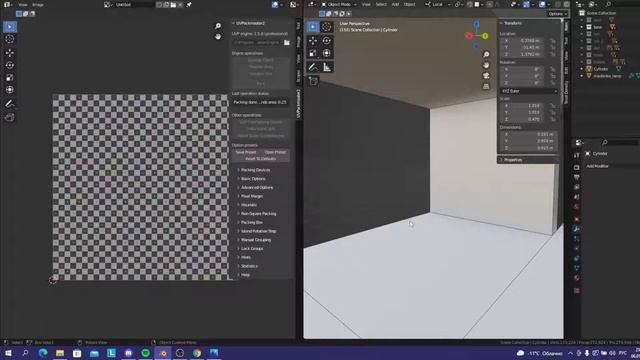Click the Reset To Defaults button
This screenshot has height=360, width=640.
[x=261, y=159]
